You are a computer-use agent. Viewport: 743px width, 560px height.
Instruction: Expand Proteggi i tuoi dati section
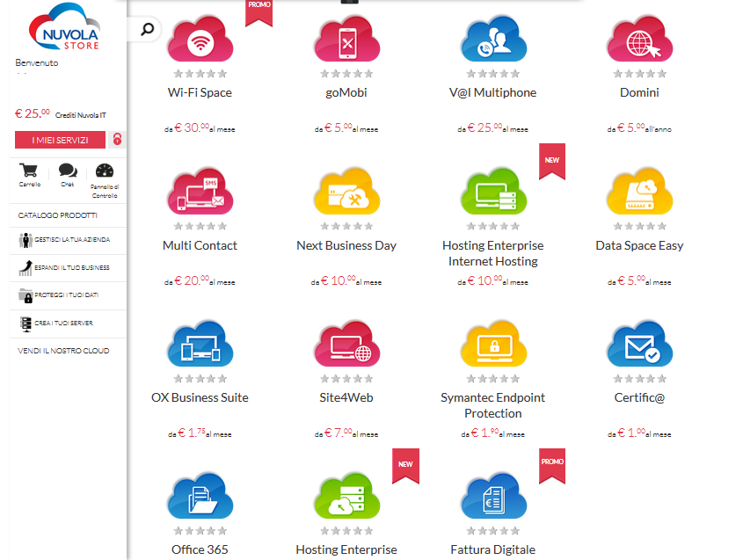point(66,295)
